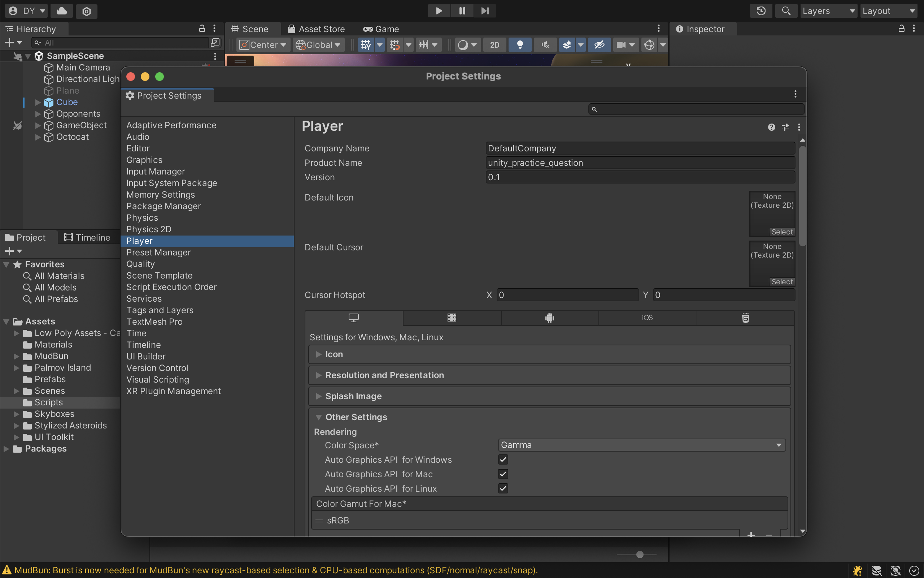Lock the Hierarchy panel
Screen dimensions: 924x578
tap(202, 28)
